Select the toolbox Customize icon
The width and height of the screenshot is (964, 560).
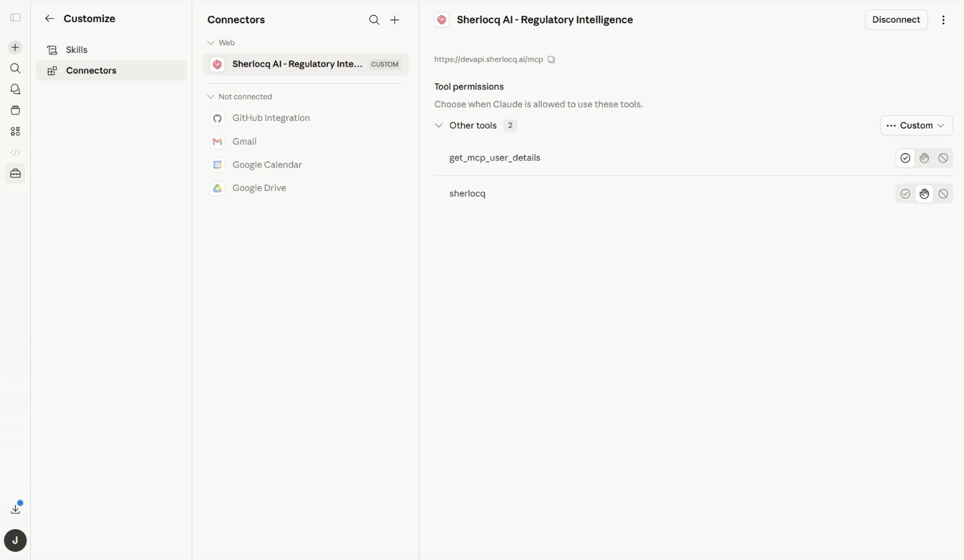(x=15, y=173)
